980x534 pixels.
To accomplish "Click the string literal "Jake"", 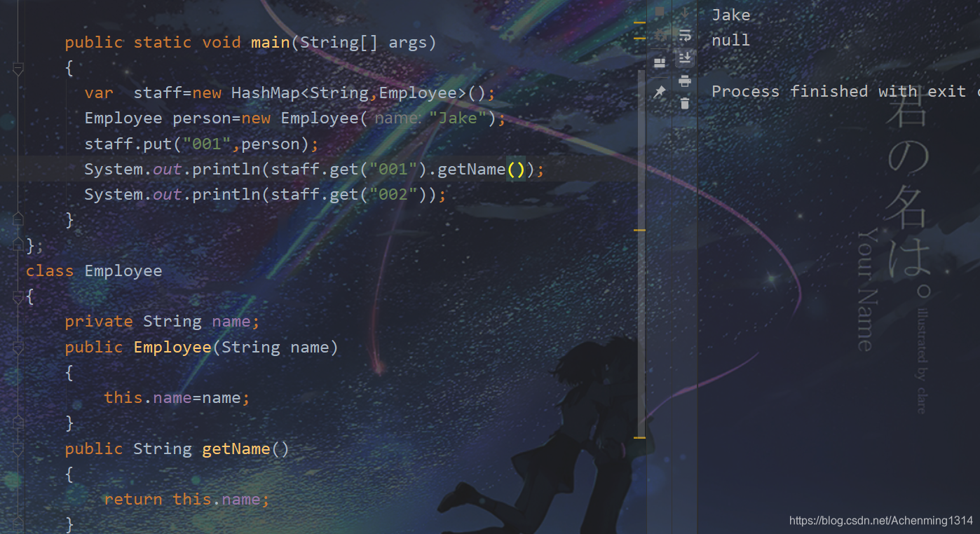I will [x=458, y=118].
